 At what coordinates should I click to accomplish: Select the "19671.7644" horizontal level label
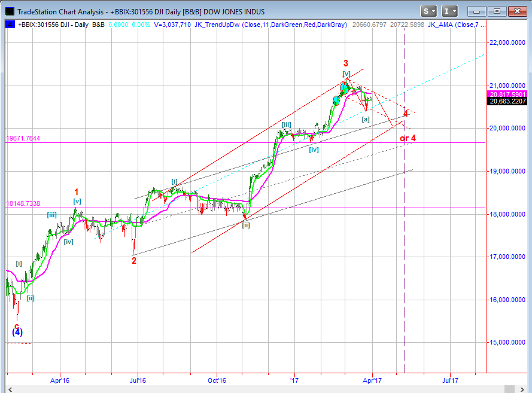coord(23,138)
